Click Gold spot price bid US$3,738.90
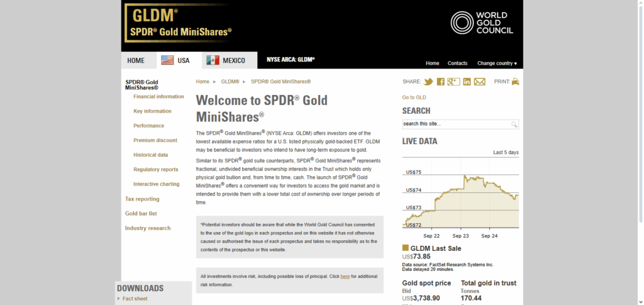Image resolution: width=644 pixels, height=305 pixels. click(421, 298)
